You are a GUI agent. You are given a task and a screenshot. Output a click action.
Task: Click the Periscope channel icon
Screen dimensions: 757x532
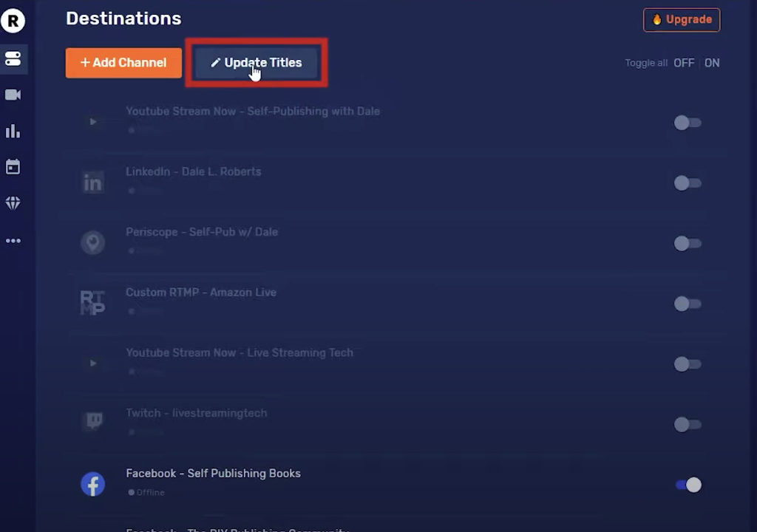pyautogui.click(x=92, y=242)
